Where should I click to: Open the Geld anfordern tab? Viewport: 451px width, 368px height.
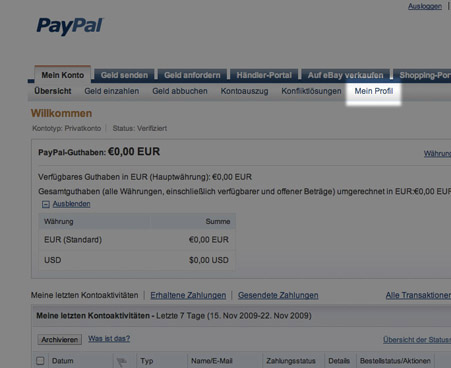(x=192, y=75)
